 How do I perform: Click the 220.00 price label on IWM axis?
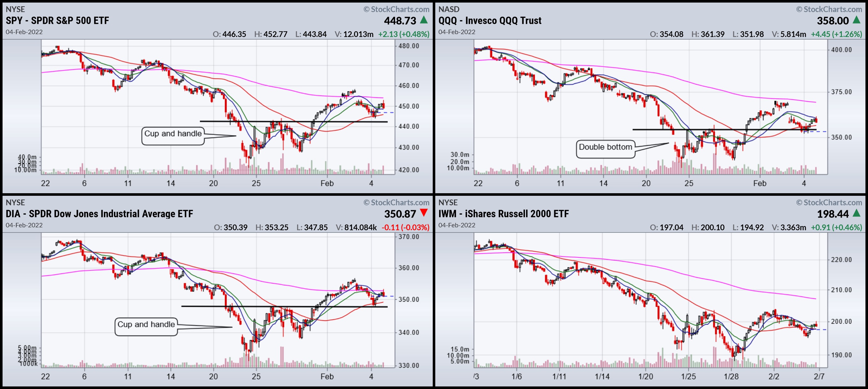click(x=841, y=260)
